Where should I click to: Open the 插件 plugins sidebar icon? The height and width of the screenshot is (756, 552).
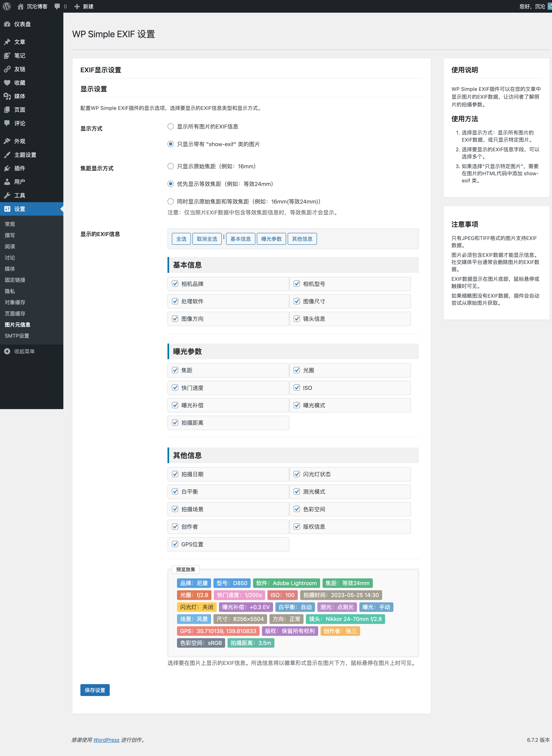pyautogui.click(x=7, y=168)
